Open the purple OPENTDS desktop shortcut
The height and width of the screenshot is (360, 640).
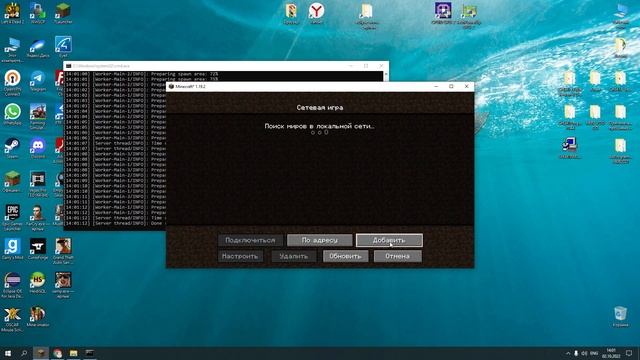[442, 13]
